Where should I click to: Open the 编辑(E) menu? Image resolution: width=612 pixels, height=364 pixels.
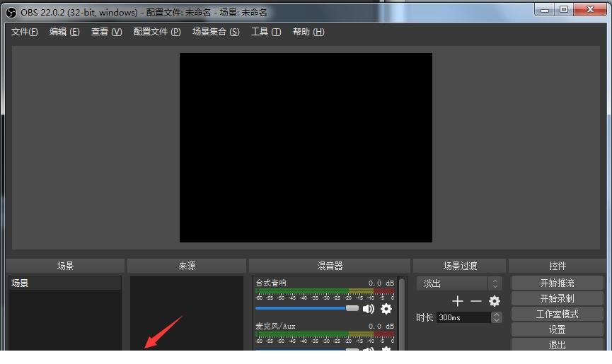pyautogui.click(x=64, y=32)
